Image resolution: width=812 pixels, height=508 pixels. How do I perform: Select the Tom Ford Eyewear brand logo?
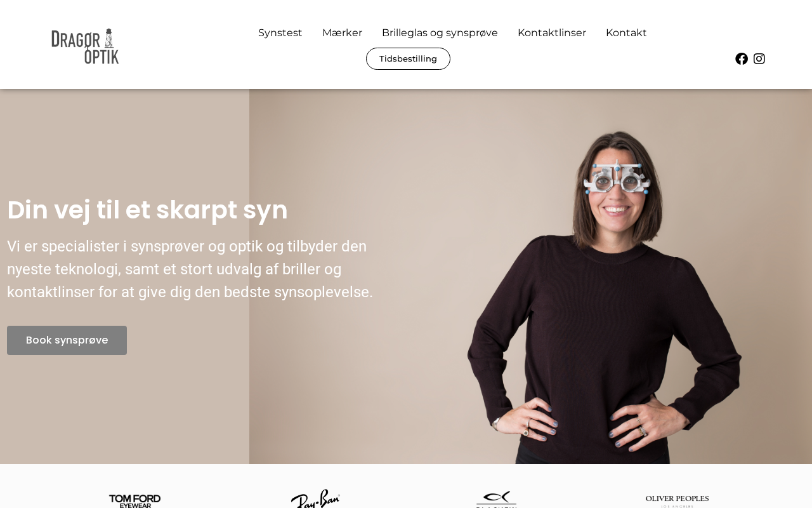[134, 500]
